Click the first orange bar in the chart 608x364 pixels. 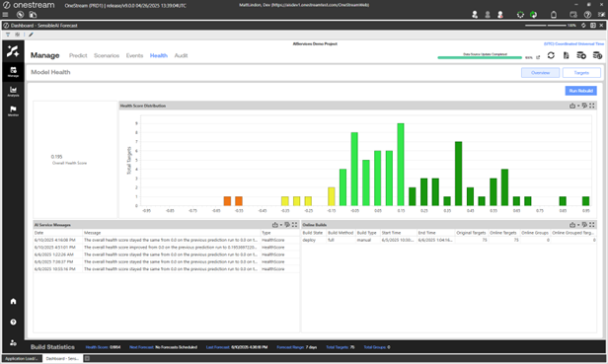click(x=227, y=201)
